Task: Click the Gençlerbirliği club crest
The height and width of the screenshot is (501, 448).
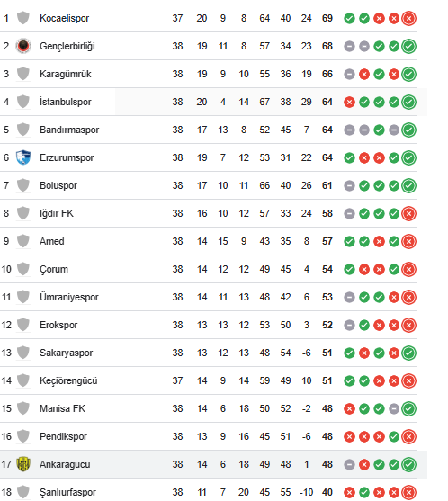Action: (x=23, y=46)
